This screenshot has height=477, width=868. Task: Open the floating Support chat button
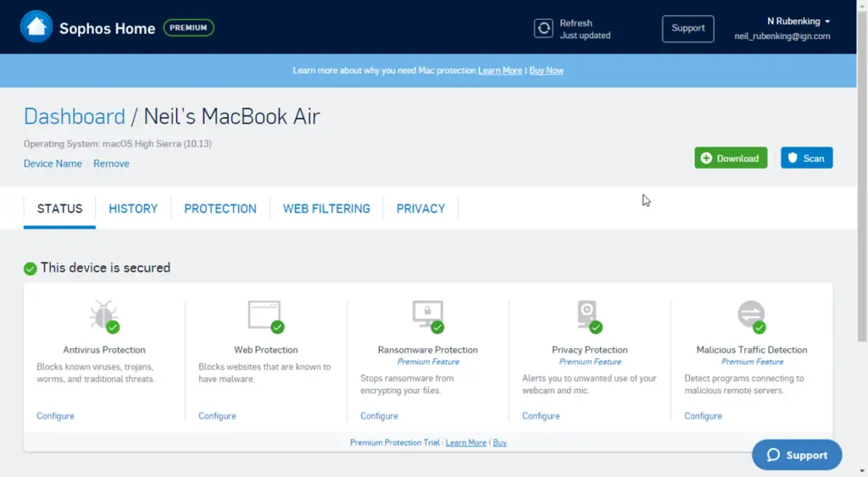[x=797, y=455]
